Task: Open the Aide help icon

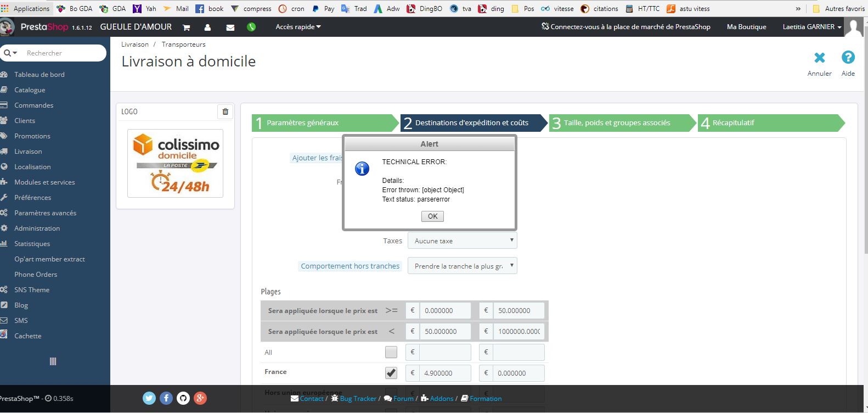Action: pos(848,58)
